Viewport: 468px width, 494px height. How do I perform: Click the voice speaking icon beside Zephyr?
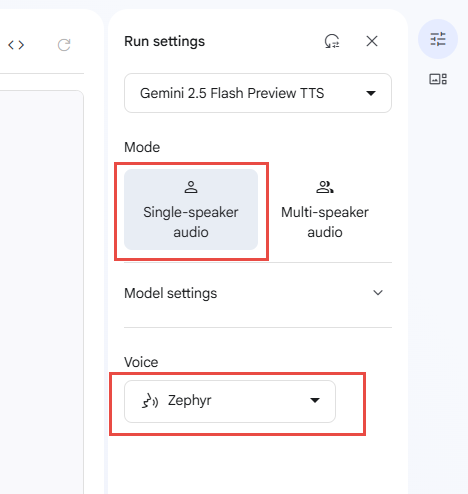150,401
